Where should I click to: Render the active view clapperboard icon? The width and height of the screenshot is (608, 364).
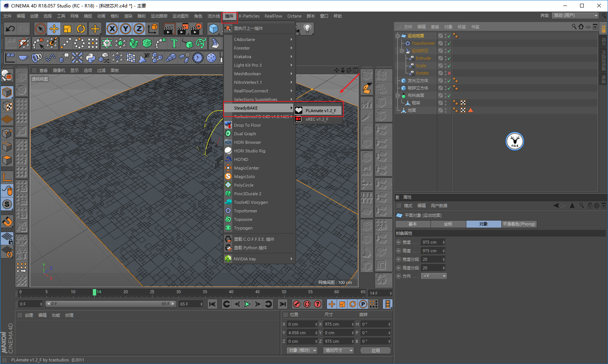(x=169, y=29)
